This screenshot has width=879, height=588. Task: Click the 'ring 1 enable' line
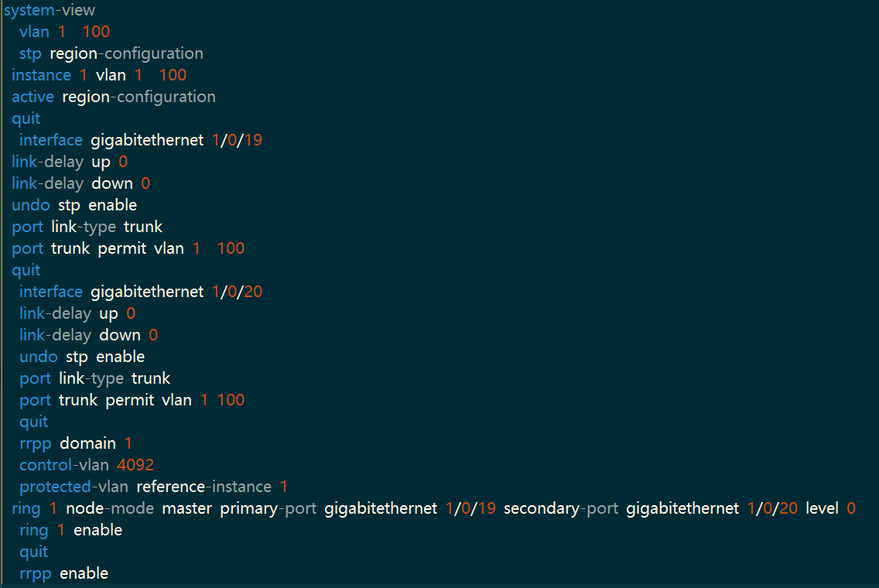pyautogui.click(x=70, y=530)
